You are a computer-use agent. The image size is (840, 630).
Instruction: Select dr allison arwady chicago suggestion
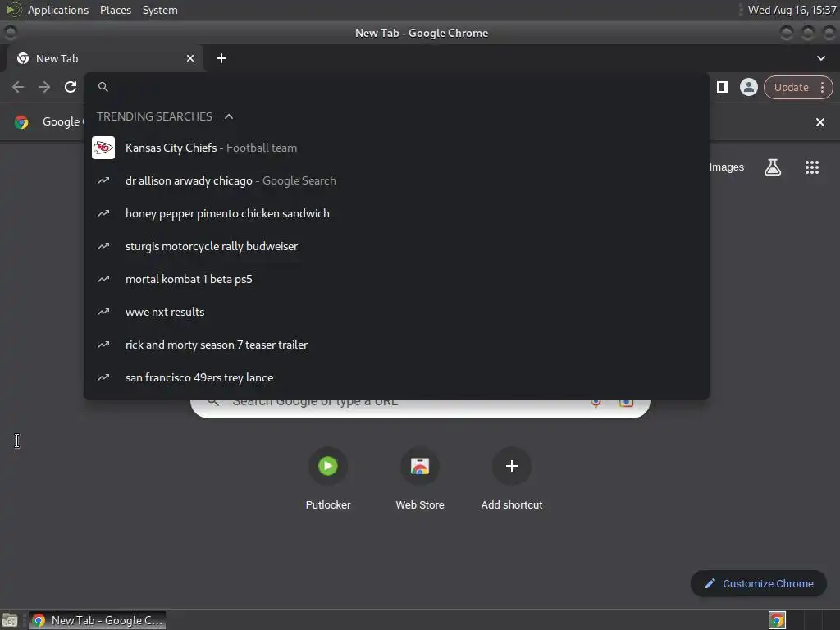pos(396,180)
